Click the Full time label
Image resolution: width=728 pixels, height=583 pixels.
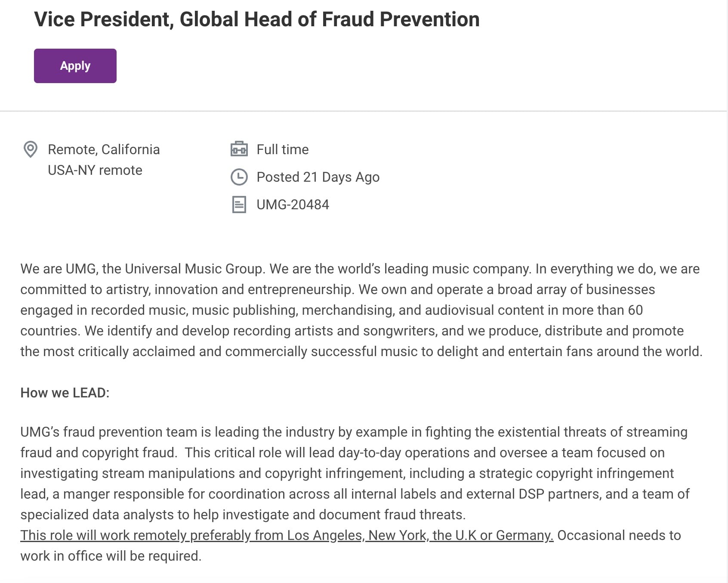[x=283, y=149]
